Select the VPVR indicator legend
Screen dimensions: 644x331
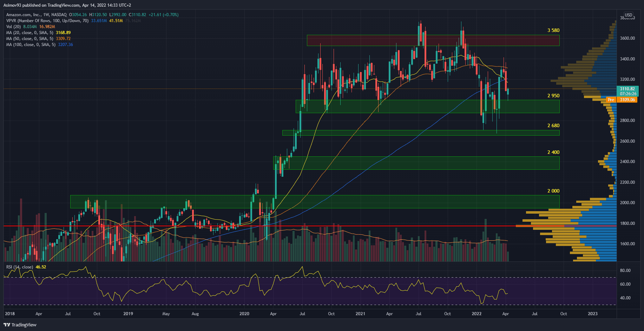(x=47, y=21)
